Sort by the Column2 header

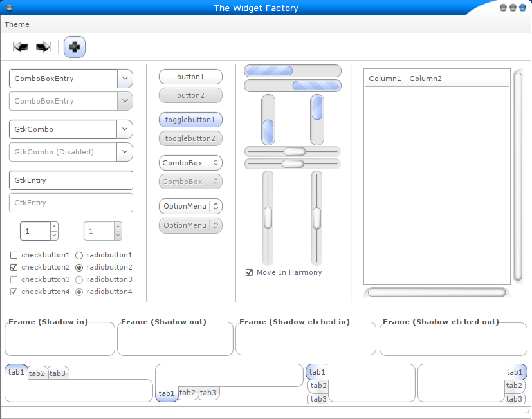[x=425, y=79]
